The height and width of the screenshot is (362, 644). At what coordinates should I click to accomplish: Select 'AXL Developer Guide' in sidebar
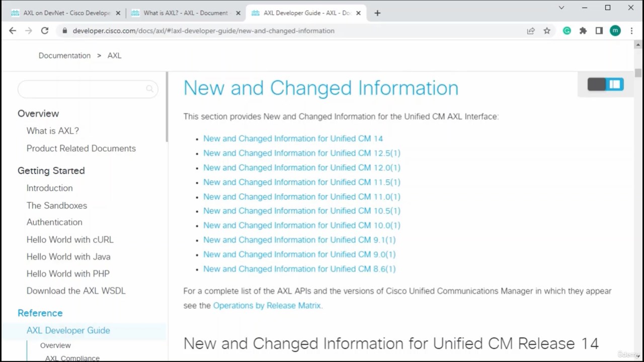click(68, 330)
